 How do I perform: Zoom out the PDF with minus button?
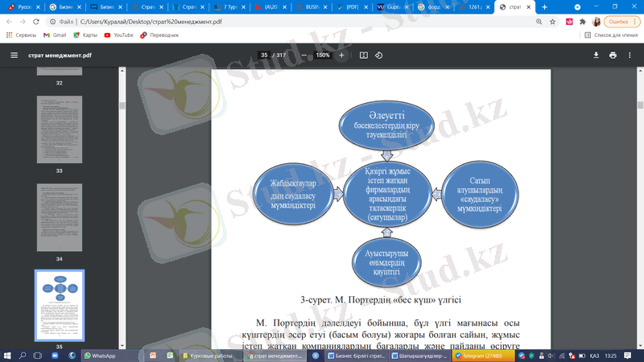coord(304,55)
